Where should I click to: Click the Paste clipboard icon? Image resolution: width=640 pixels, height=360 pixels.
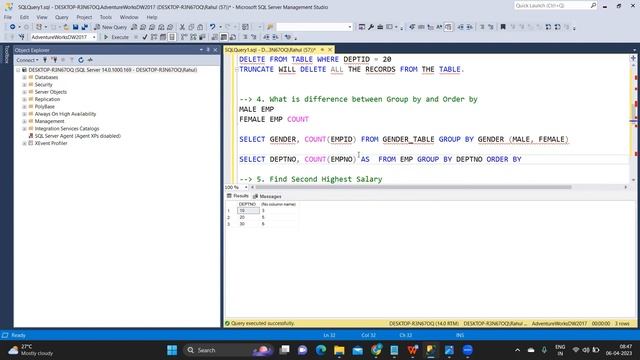tap(200, 27)
